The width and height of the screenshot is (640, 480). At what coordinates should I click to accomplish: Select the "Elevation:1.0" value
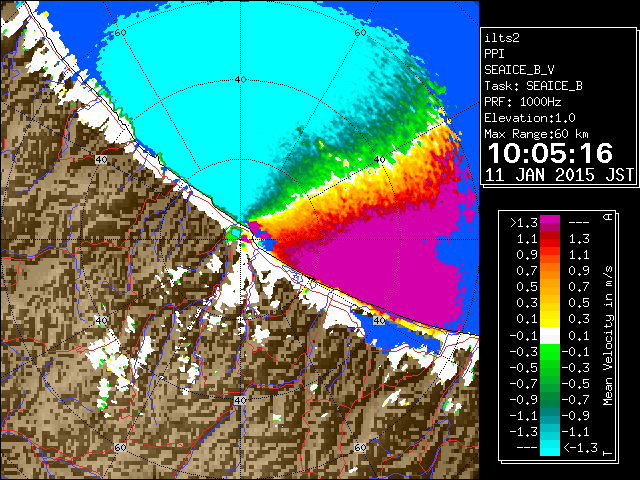[530, 118]
